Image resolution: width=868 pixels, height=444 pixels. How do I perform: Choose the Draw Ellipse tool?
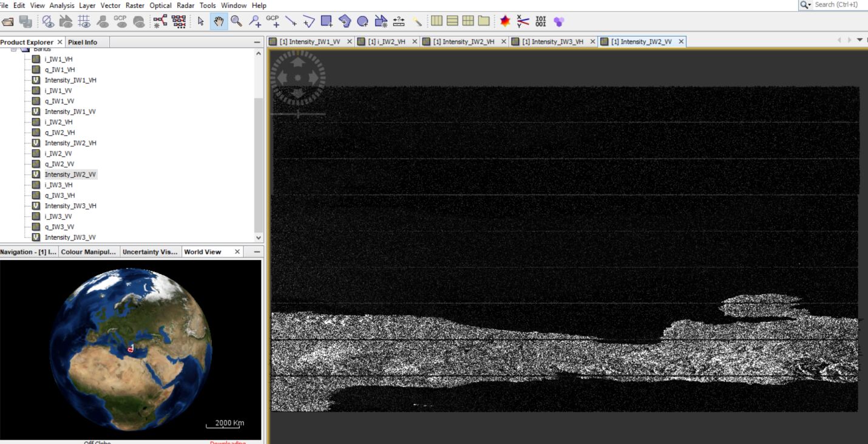pyautogui.click(x=362, y=22)
